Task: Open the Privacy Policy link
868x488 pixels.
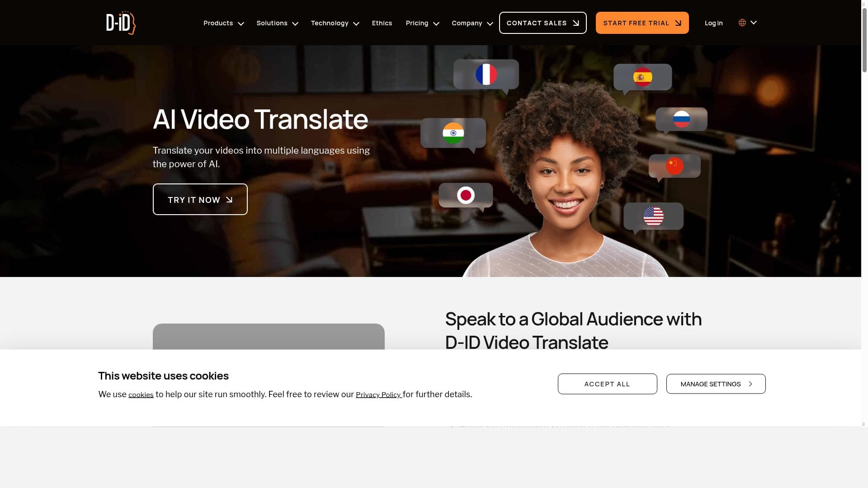Action: tap(378, 395)
